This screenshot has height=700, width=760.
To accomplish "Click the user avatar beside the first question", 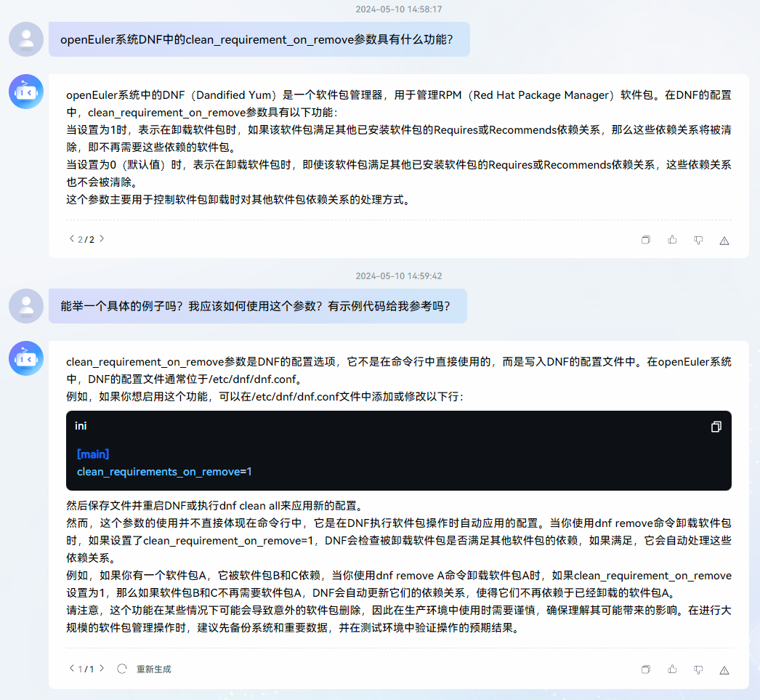I will tap(26, 39).
